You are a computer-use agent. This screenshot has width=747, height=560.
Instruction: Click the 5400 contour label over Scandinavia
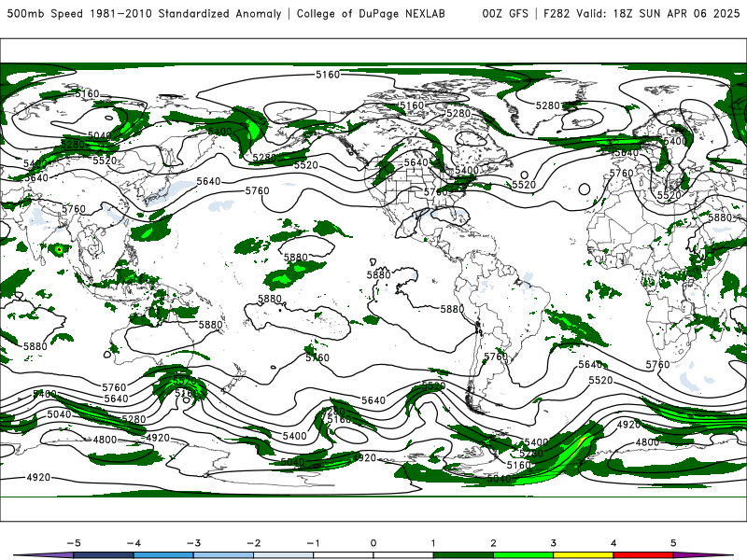pyautogui.click(x=675, y=141)
